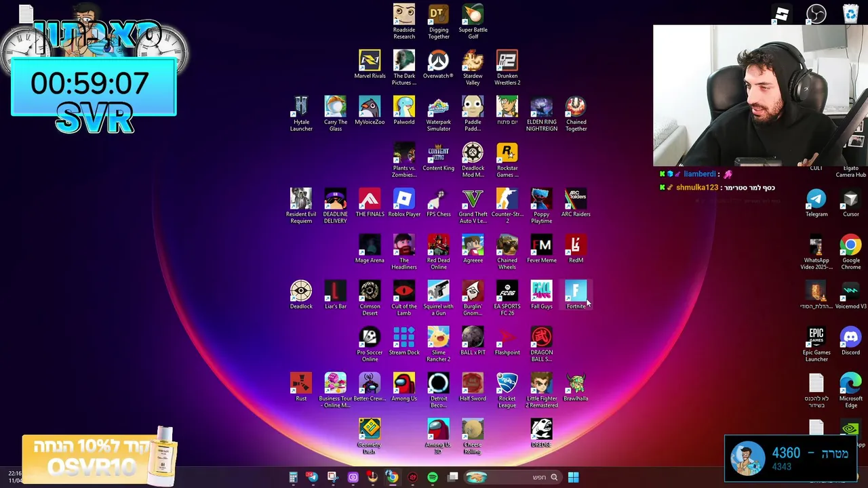Select the Content King icon

438,157
